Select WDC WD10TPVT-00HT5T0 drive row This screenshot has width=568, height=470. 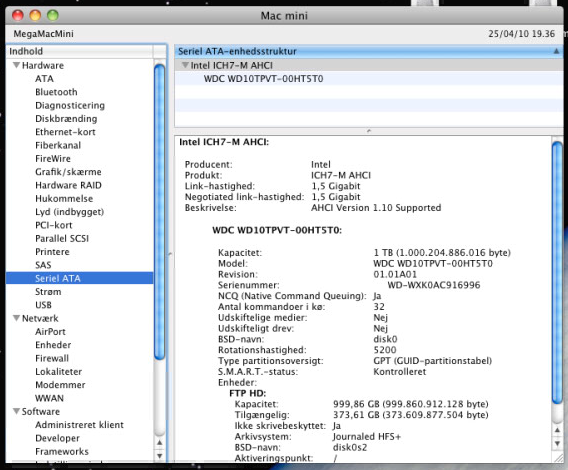[368, 79]
